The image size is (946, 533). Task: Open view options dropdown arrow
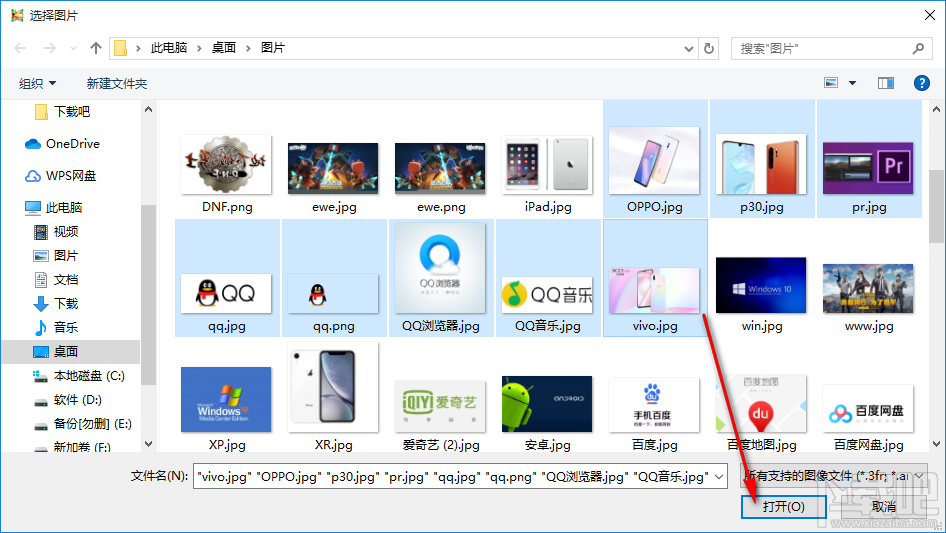pos(852,83)
